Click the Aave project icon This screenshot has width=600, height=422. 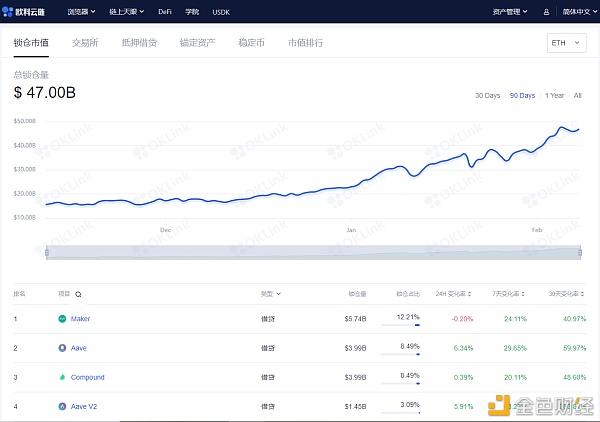[62, 348]
